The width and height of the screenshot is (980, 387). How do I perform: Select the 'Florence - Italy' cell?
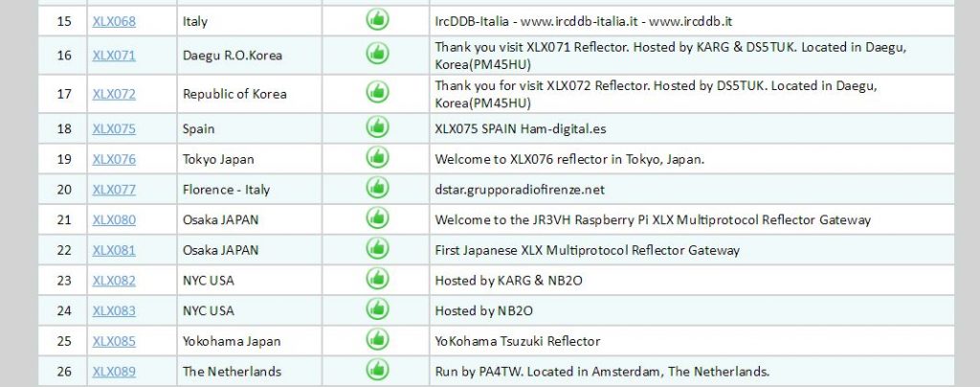250,190
